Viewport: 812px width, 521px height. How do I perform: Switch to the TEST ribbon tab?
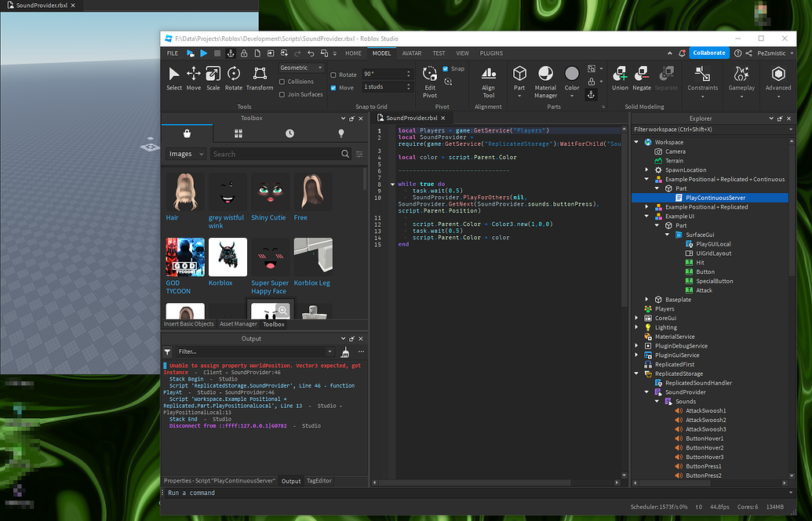(x=439, y=53)
